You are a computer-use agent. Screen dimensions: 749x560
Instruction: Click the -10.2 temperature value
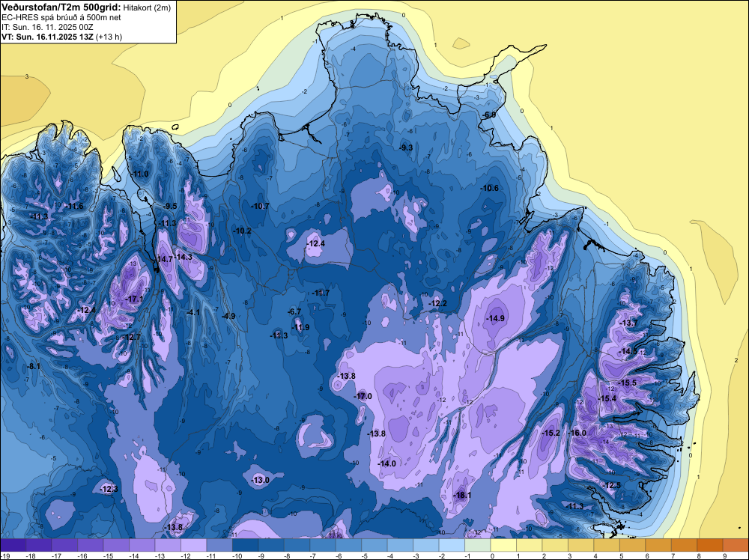242,231
